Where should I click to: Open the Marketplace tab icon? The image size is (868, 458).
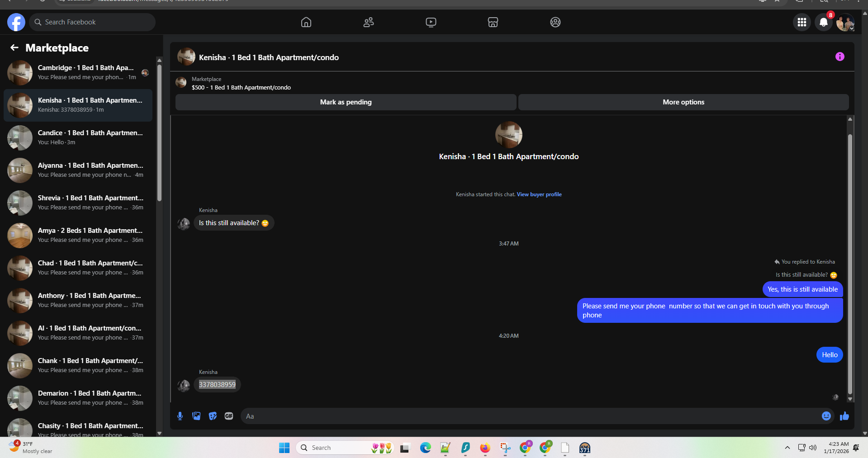493,22
